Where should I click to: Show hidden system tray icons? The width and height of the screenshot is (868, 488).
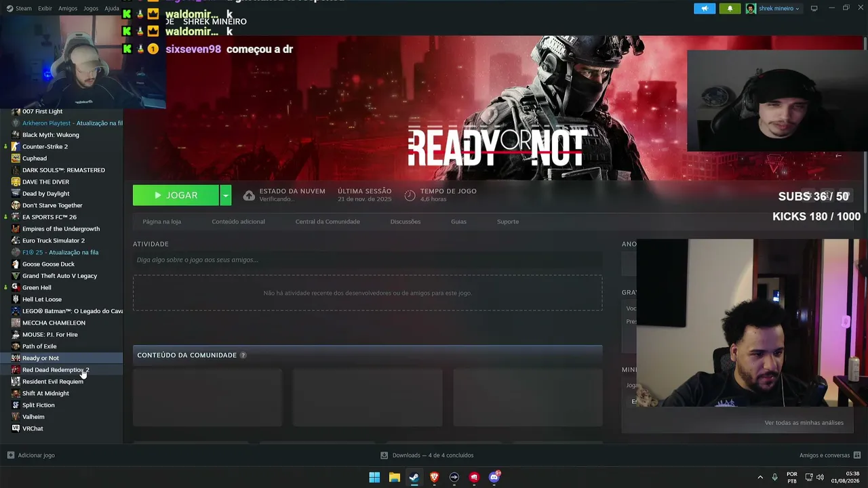760,477
